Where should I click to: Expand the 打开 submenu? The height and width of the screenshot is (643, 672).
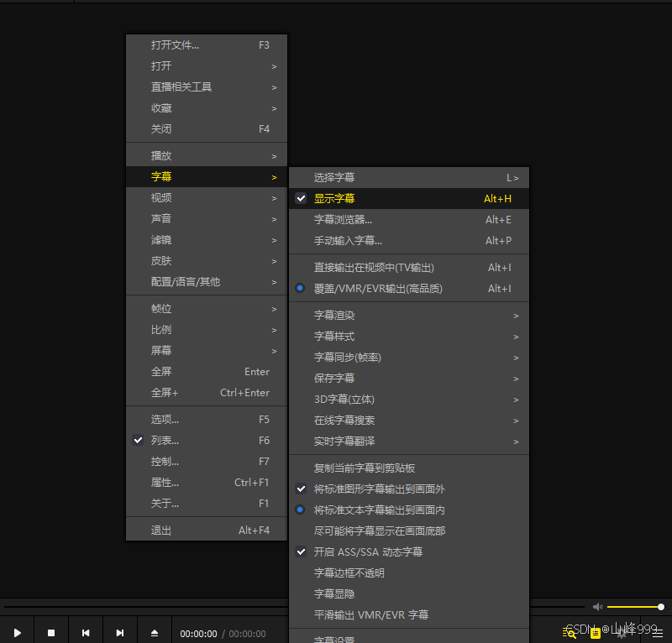[207, 66]
